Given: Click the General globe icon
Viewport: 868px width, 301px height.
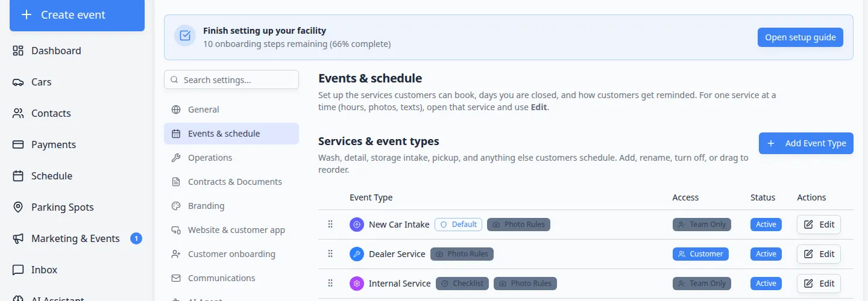Looking at the screenshot, I should [176, 110].
